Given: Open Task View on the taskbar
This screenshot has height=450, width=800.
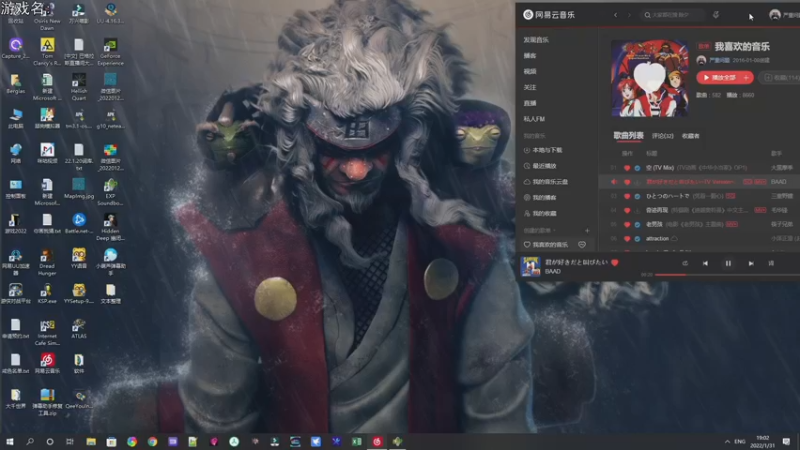Looking at the screenshot, I should coord(70,441).
